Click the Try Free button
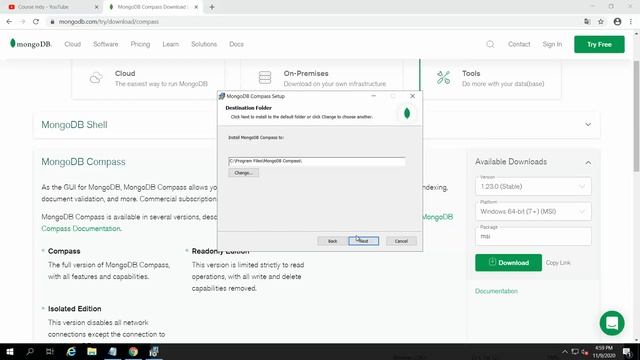Viewport: 640px width, 360px height. tap(599, 44)
